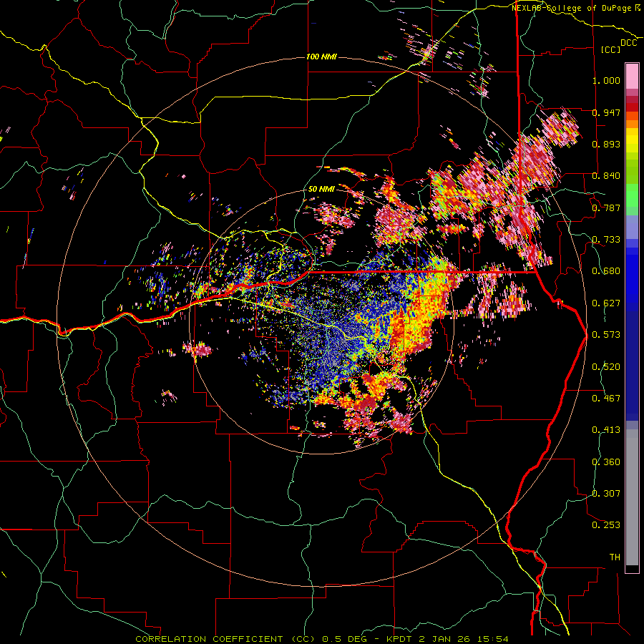Click the gray segment of the color bar

(x=632, y=497)
